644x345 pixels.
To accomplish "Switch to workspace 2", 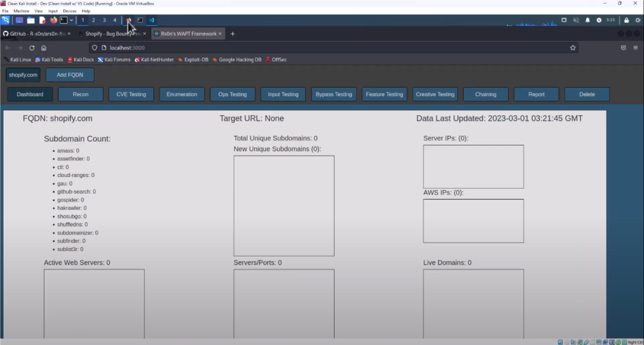I will pos(93,20).
